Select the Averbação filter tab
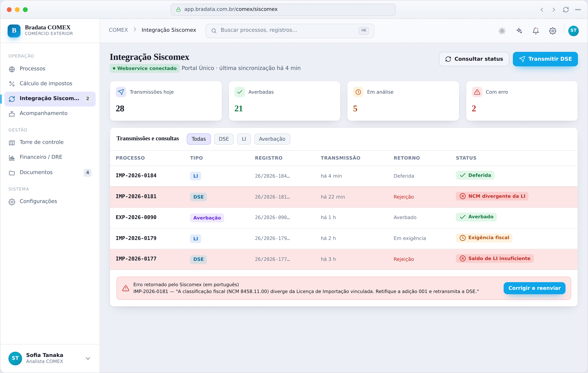588x373 pixels. tap(272, 139)
